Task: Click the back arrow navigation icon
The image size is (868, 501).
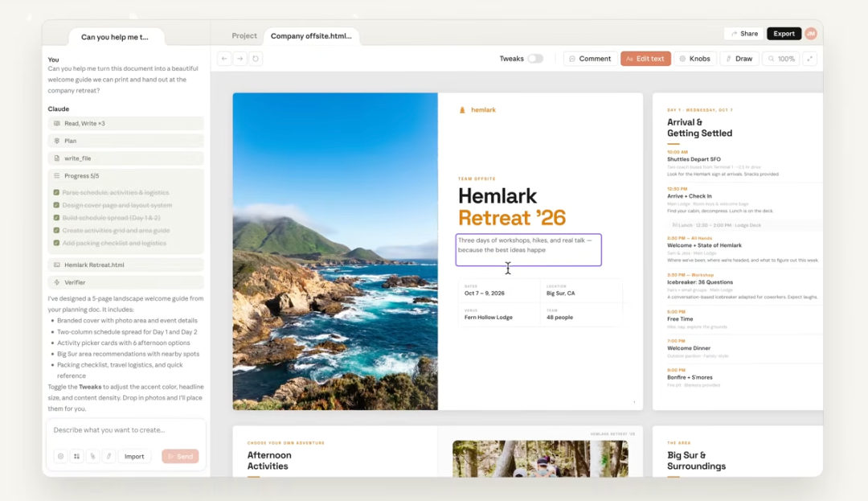Action: [224, 59]
